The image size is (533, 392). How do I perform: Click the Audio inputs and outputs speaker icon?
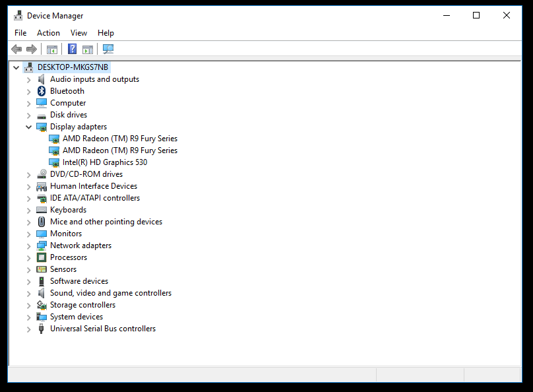[x=42, y=79]
